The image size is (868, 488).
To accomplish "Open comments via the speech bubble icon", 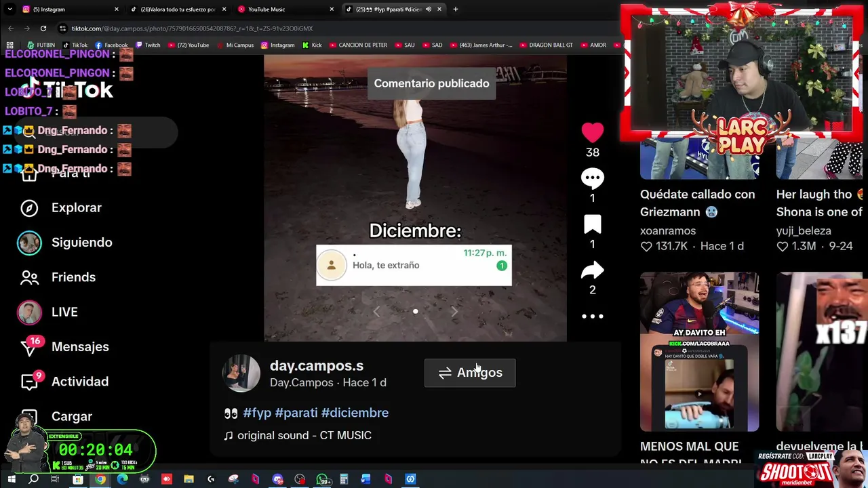I will pyautogui.click(x=592, y=178).
